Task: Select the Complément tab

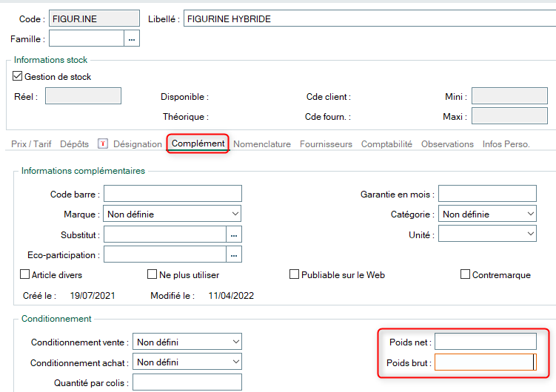Action: coord(198,143)
